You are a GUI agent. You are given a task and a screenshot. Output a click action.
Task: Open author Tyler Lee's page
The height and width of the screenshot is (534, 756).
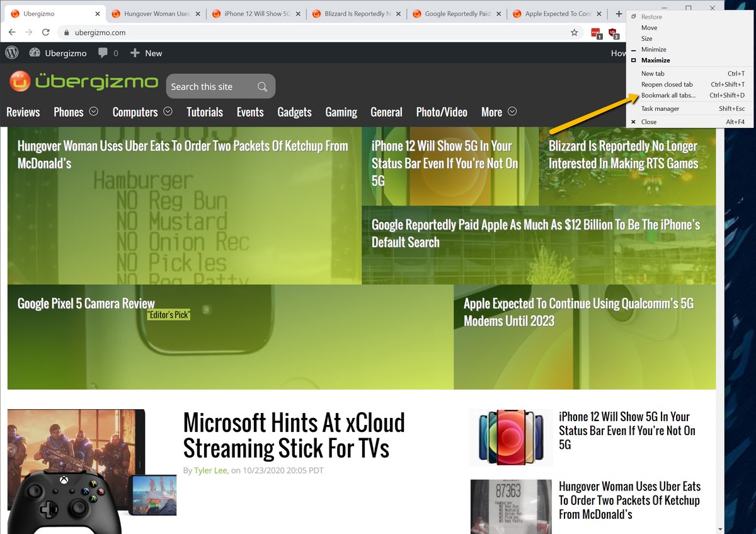click(x=211, y=470)
